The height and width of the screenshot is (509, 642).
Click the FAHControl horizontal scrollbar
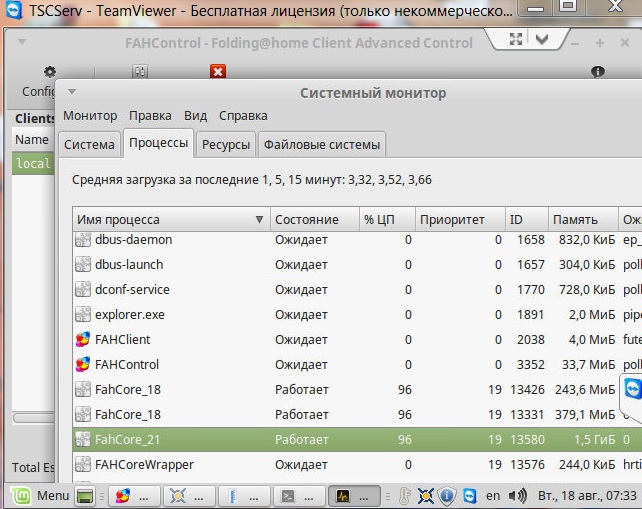[34, 418]
